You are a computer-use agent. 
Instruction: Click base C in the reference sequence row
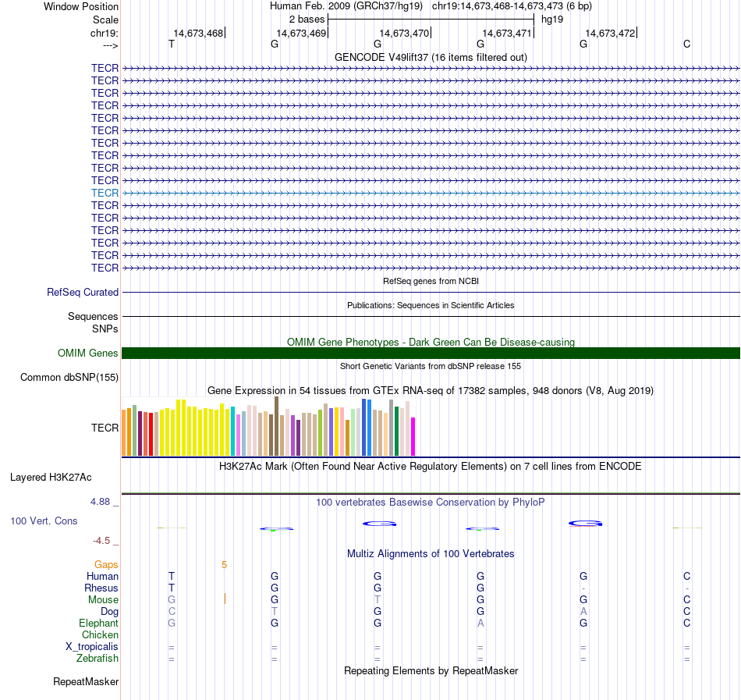coord(686,44)
